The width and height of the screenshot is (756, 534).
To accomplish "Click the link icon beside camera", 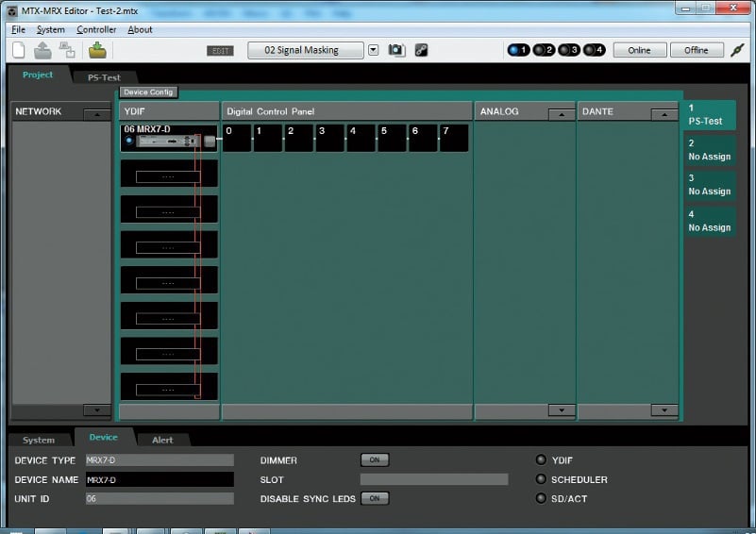I will 421,50.
